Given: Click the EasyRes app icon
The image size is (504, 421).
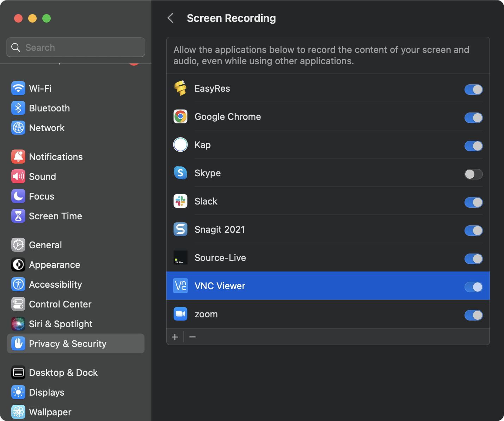Looking at the screenshot, I should (180, 88).
